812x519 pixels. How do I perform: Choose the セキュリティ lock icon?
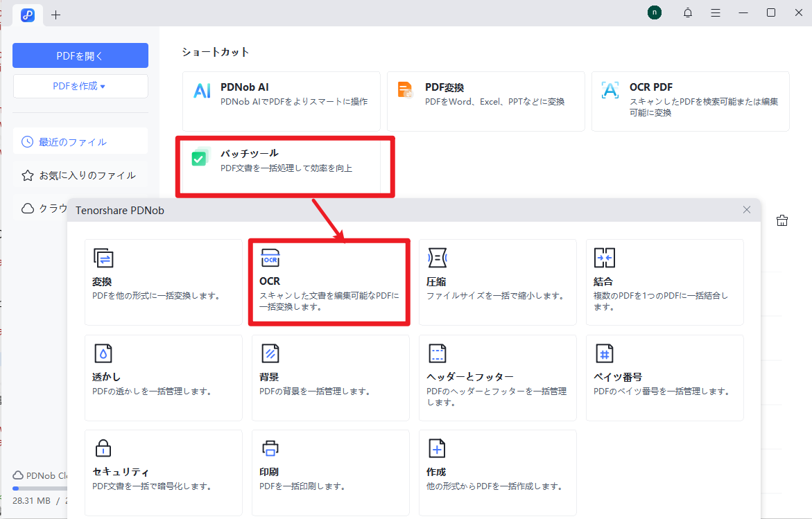point(103,448)
